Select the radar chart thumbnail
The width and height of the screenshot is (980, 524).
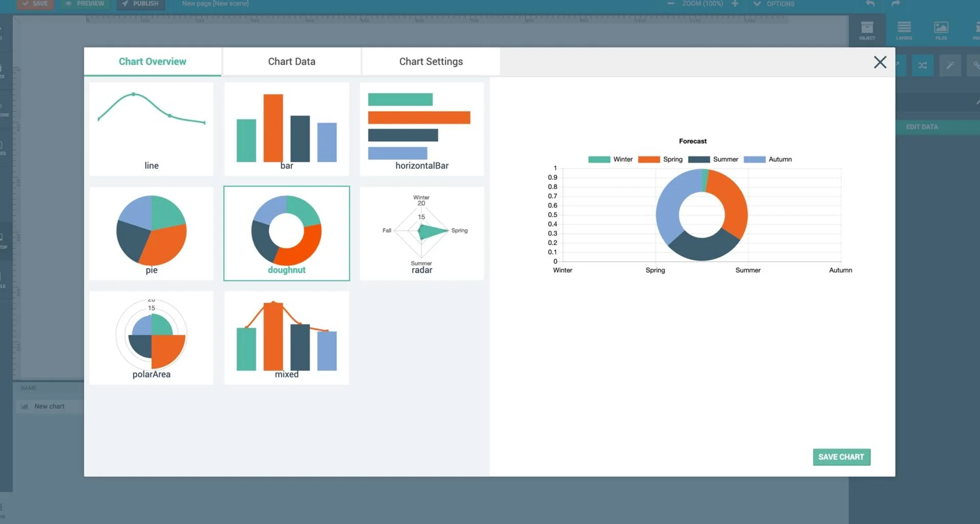click(422, 233)
